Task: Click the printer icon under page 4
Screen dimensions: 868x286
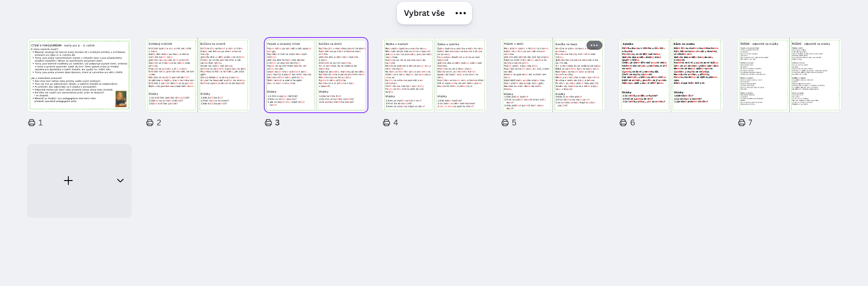Action: point(386,123)
